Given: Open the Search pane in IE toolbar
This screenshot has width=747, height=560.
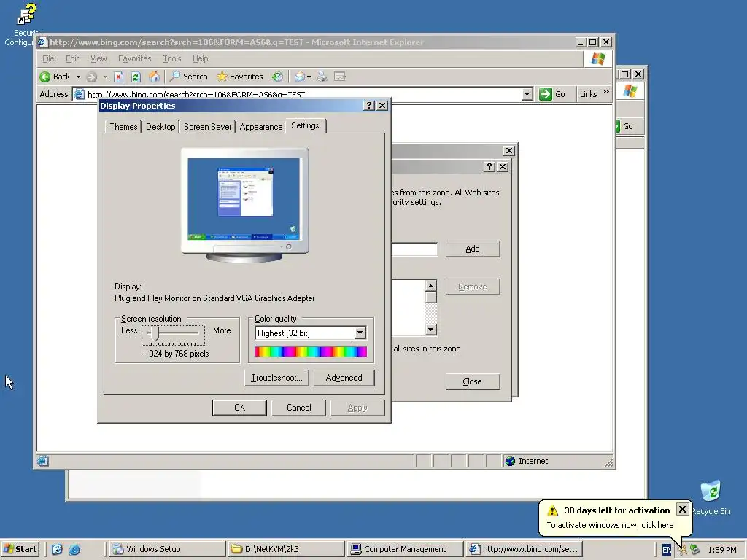Looking at the screenshot, I should [x=189, y=77].
